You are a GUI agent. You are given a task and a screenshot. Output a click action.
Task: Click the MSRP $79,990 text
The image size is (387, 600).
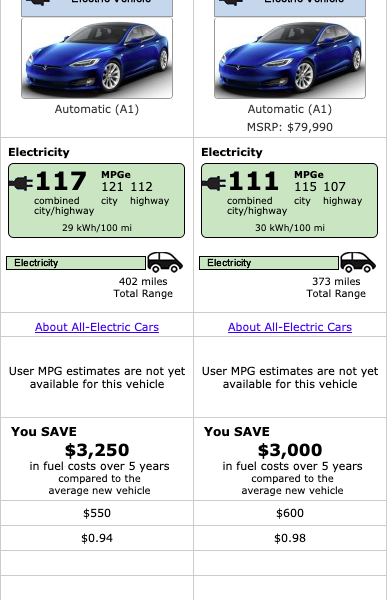coord(290,127)
